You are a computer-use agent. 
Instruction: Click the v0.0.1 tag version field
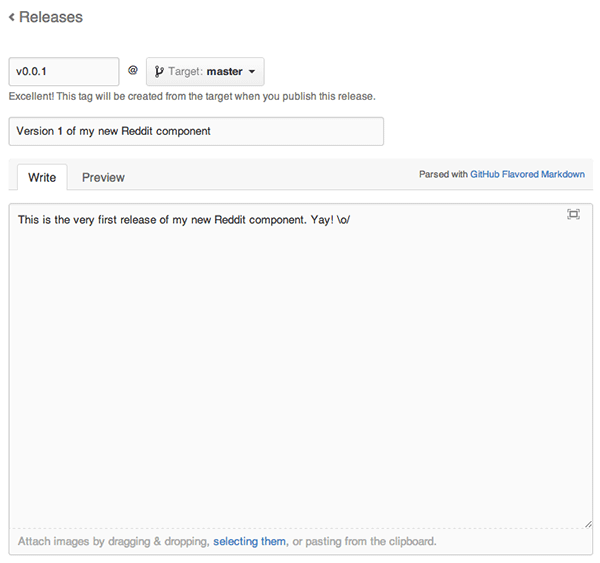[64, 72]
